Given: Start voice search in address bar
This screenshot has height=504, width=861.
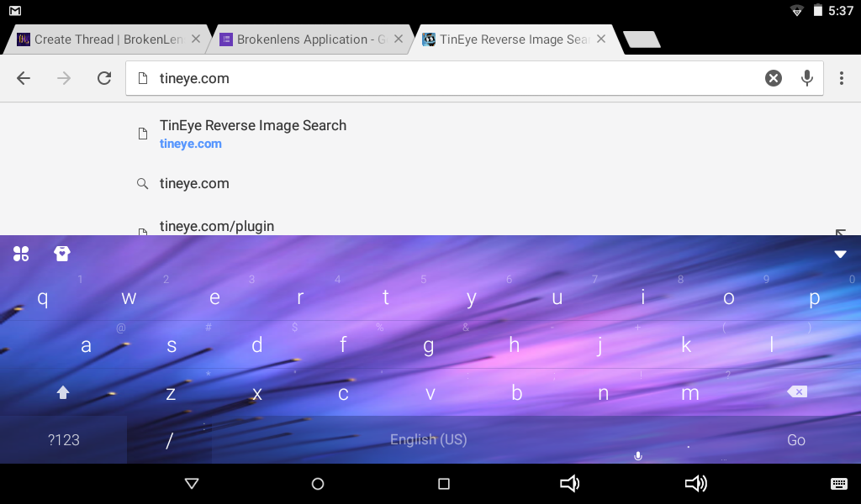Looking at the screenshot, I should click(x=806, y=78).
